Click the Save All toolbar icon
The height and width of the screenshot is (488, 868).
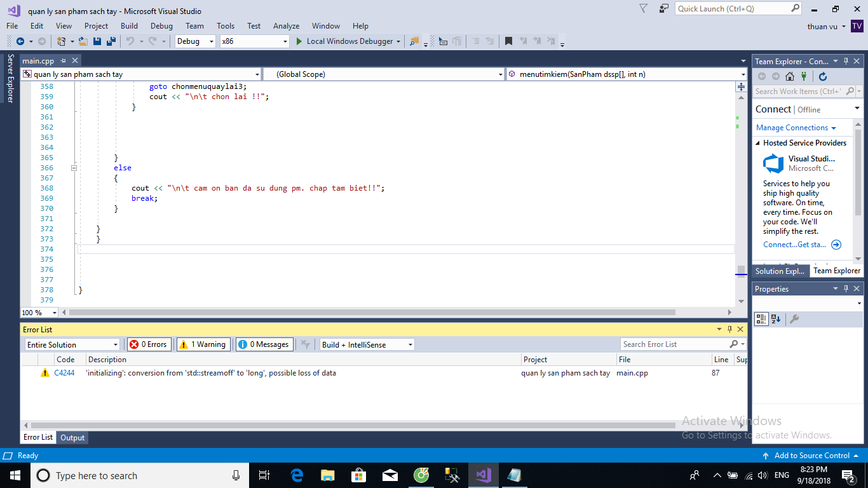(111, 41)
